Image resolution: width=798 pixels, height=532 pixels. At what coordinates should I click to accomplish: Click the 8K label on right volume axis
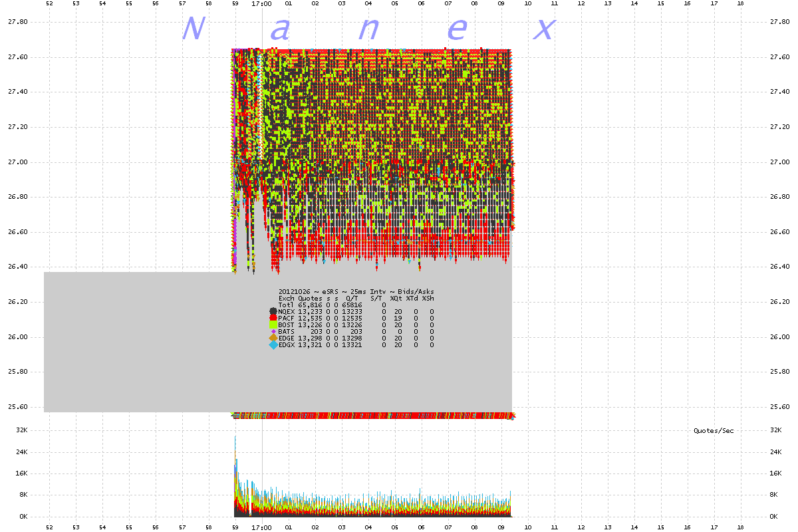[774, 495]
